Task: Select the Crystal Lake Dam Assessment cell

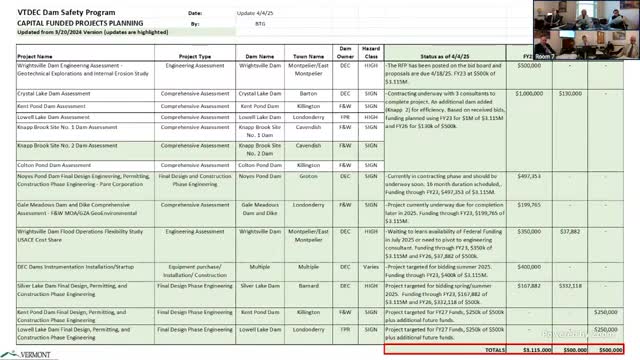Action: 85,95
